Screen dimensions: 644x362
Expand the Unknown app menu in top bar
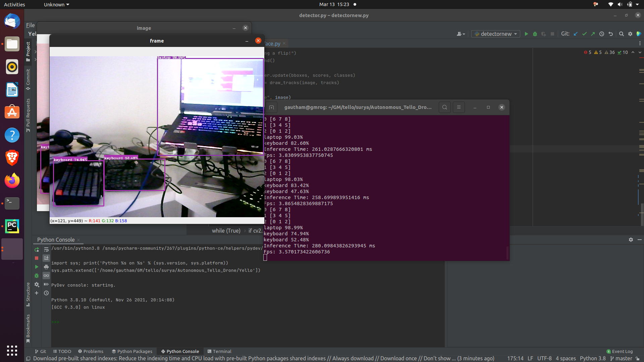(x=56, y=4)
